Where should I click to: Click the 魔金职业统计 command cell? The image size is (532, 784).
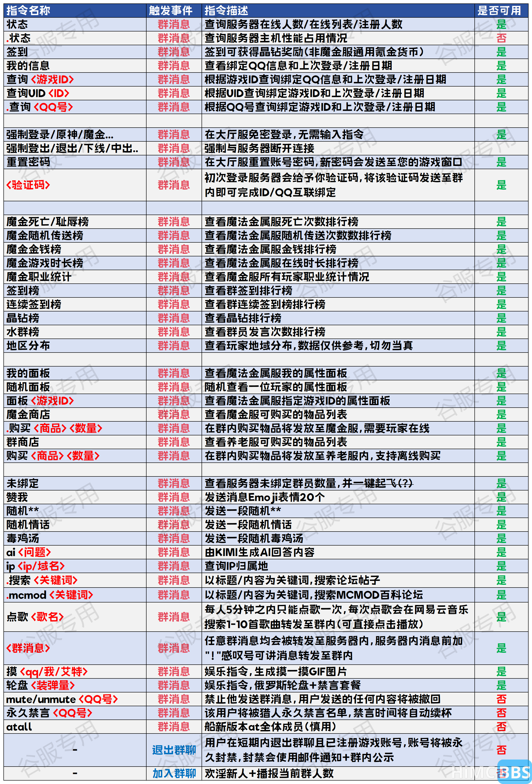click(75, 277)
